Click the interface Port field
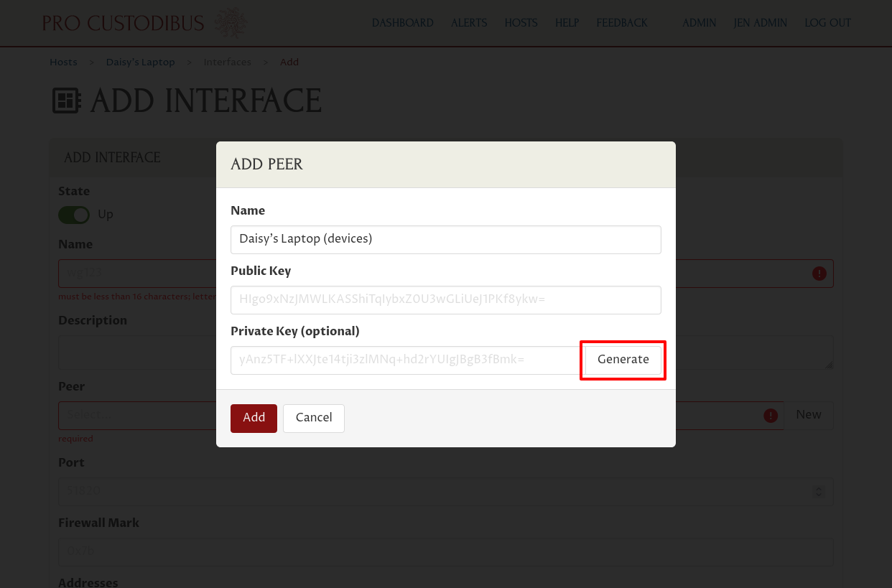892x588 pixels. (x=446, y=492)
